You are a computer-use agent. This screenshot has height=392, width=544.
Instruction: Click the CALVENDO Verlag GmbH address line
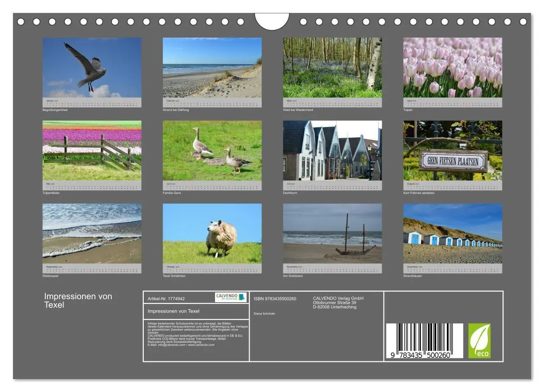(338, 298)
